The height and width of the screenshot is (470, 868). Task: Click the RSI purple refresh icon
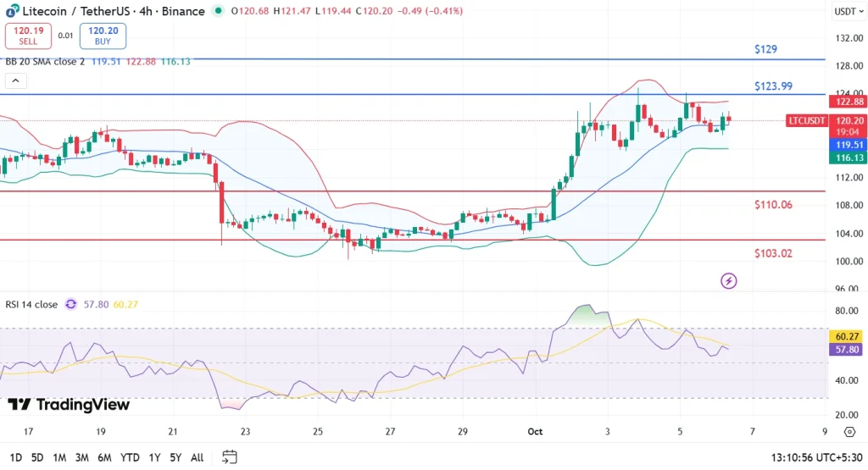pyautogui.click(x=70, y=304)
